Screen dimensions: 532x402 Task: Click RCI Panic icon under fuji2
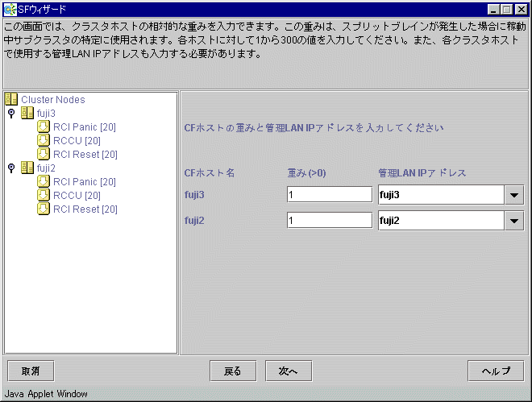[43, 182]
